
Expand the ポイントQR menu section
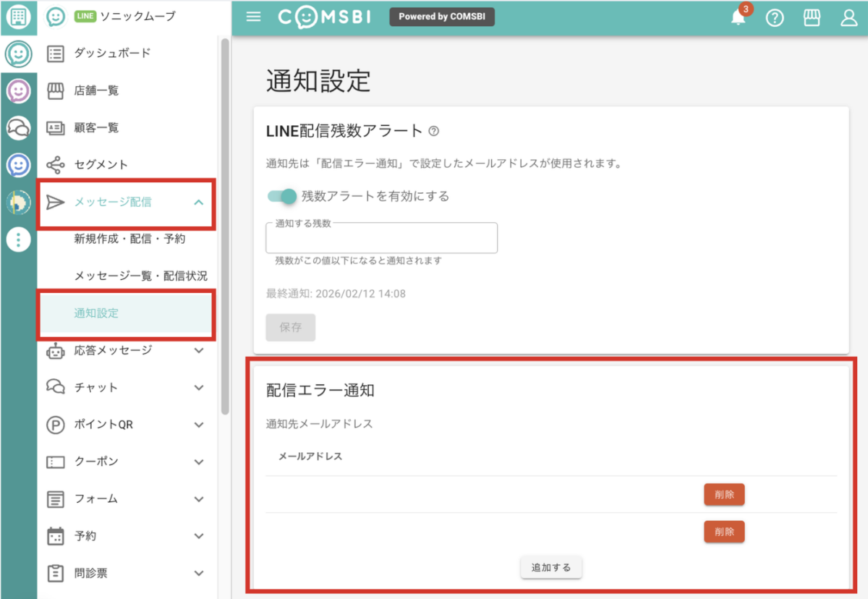coord(199,425)
